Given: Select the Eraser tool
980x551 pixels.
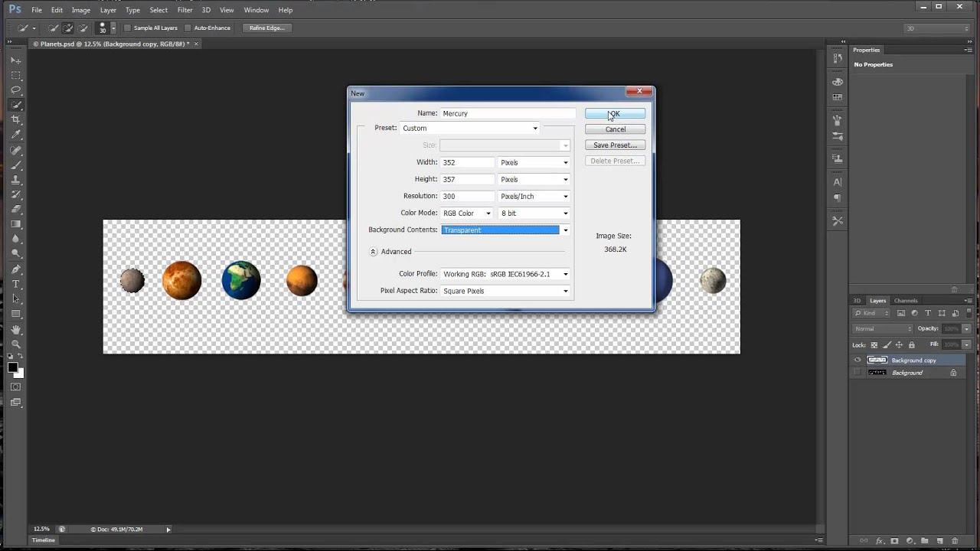Looking at the screenshot, I should [16, 209].
